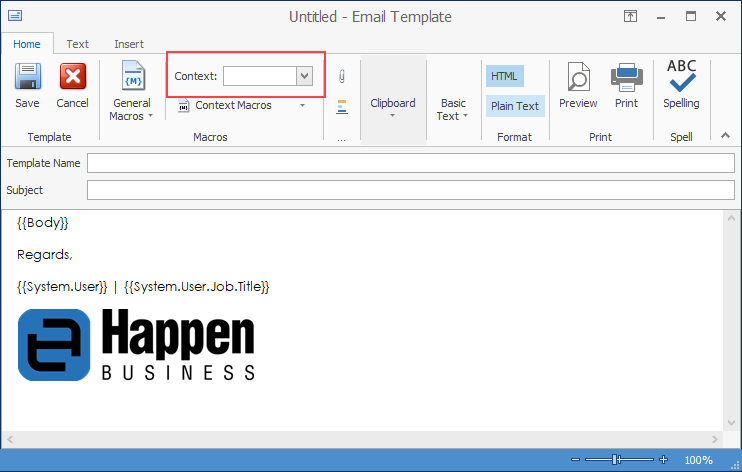Screen dimensions: 742x472
Task: Click the Template Name field
Action: 411,163
